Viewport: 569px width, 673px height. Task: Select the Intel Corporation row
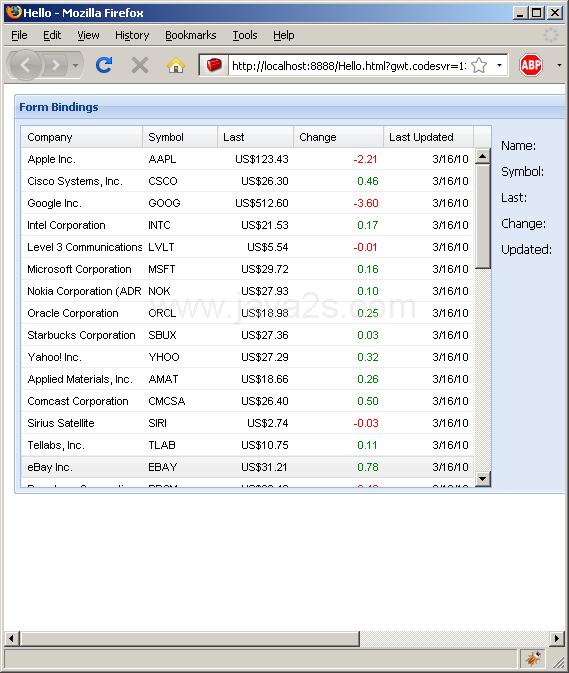pos(247,225)
